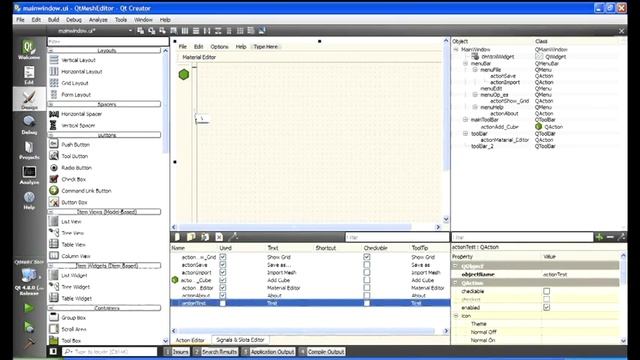Toggle Checkable checkbox for Save as row
Viewport: 640px width, 360px height.
pos(367,265)
